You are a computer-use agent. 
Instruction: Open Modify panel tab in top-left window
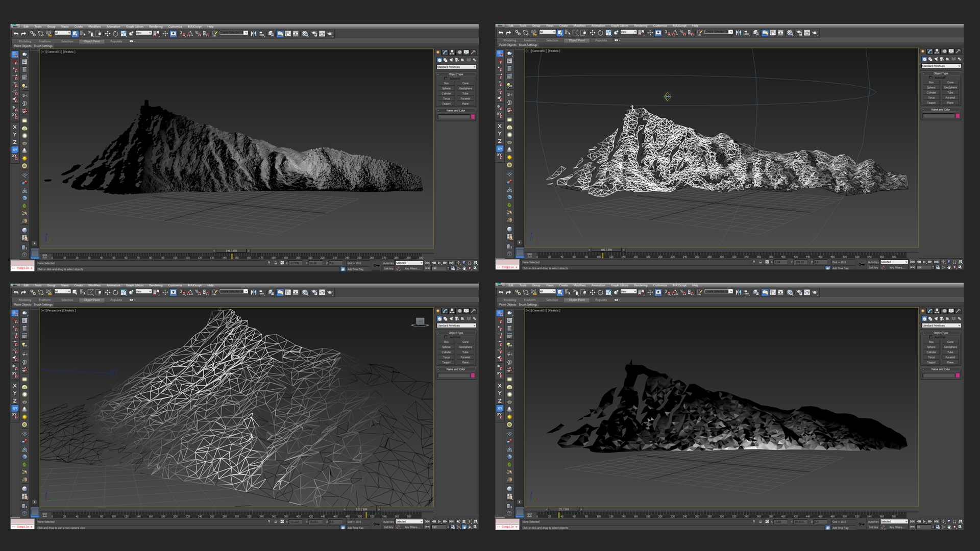[445, 52]
